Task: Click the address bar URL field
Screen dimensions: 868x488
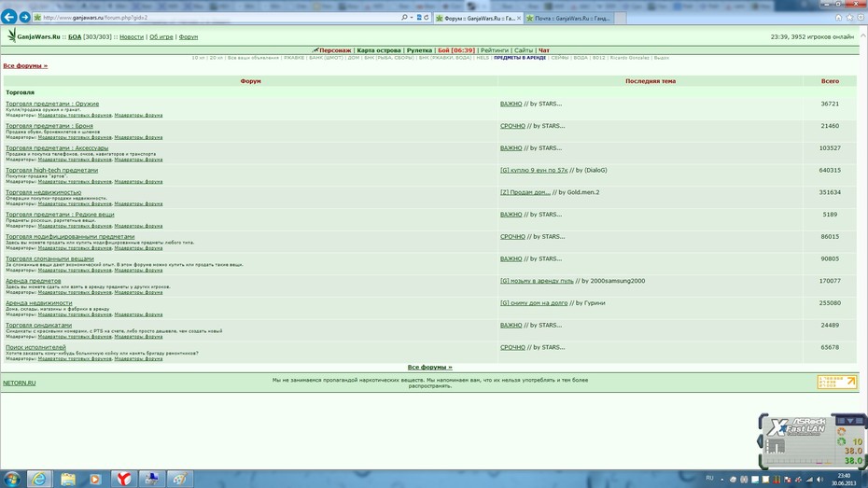Action: tap(221, 18)
